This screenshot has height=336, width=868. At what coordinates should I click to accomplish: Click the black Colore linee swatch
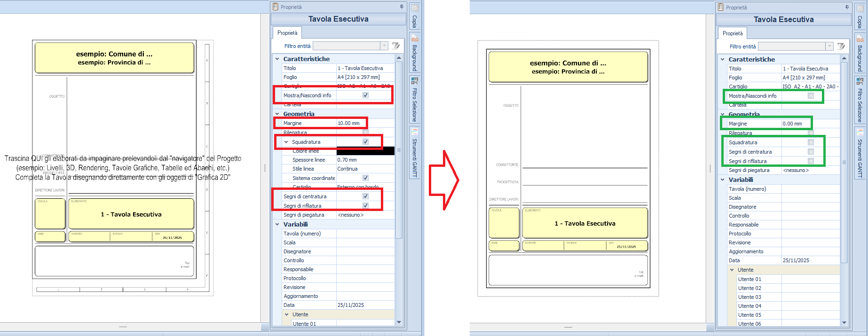point(365,151)
